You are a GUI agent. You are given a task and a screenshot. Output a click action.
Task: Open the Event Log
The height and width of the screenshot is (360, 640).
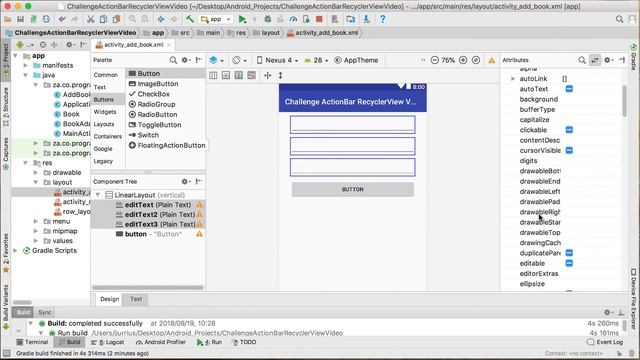[605, 342]
